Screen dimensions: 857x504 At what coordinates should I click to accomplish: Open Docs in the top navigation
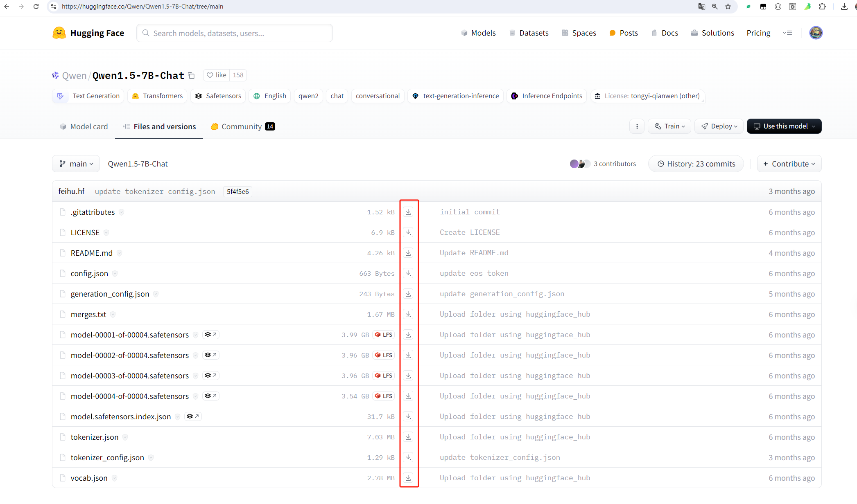(x=665, y=33)
